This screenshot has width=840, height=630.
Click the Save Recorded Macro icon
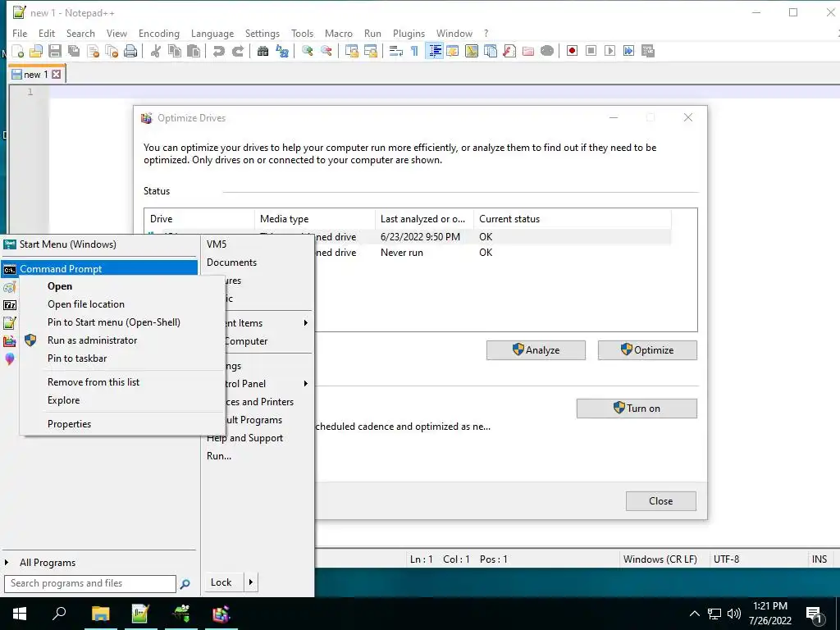click(x=648, y=51)
